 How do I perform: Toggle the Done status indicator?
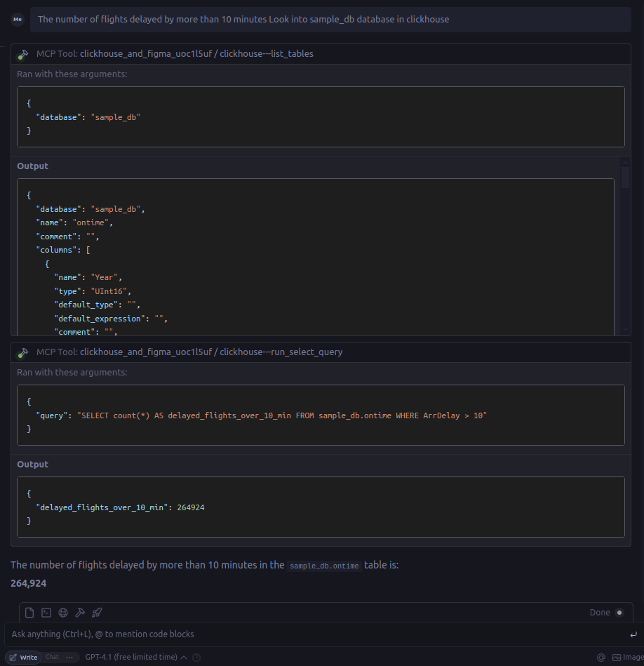pyautogui.click(x=619, y=613)
